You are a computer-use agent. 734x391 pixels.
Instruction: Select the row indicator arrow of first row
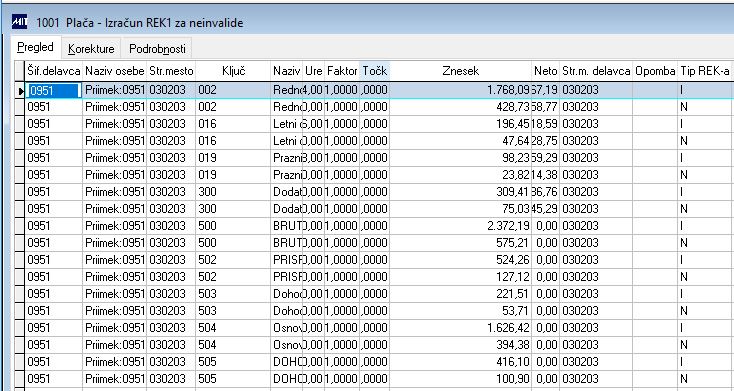20,90
